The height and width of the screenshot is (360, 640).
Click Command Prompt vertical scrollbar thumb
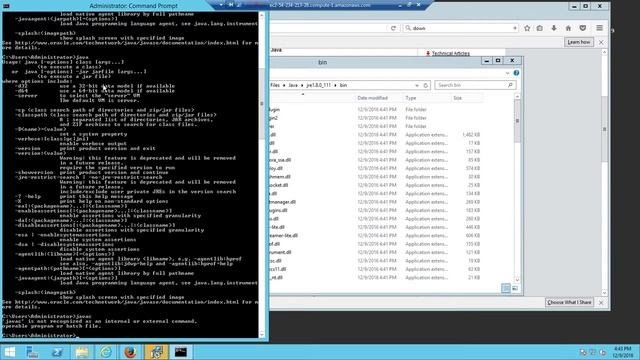262,104
